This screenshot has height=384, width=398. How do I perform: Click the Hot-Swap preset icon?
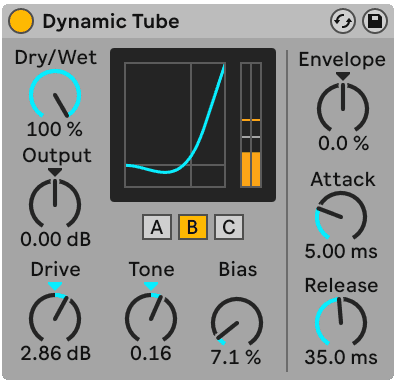coord(343,21)
